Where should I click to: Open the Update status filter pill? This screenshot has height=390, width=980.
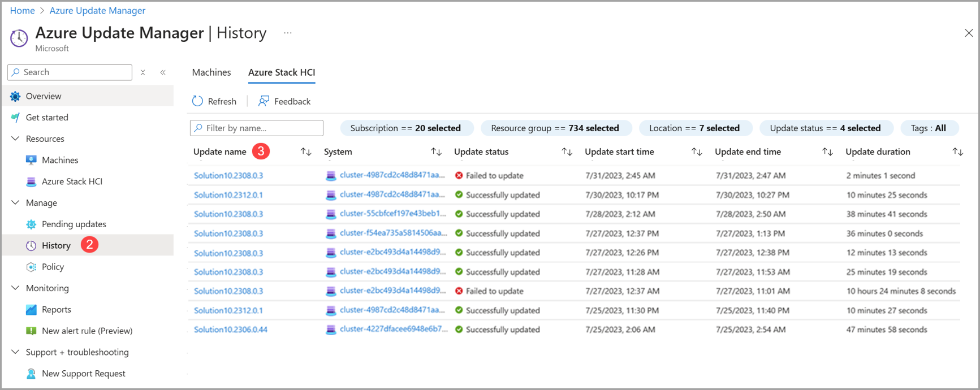(x=825, y=128)
